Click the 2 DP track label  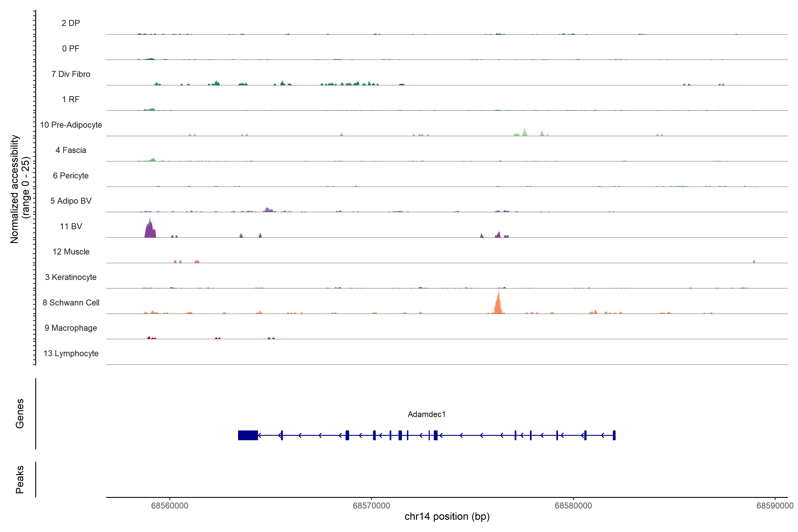(70, 23)
